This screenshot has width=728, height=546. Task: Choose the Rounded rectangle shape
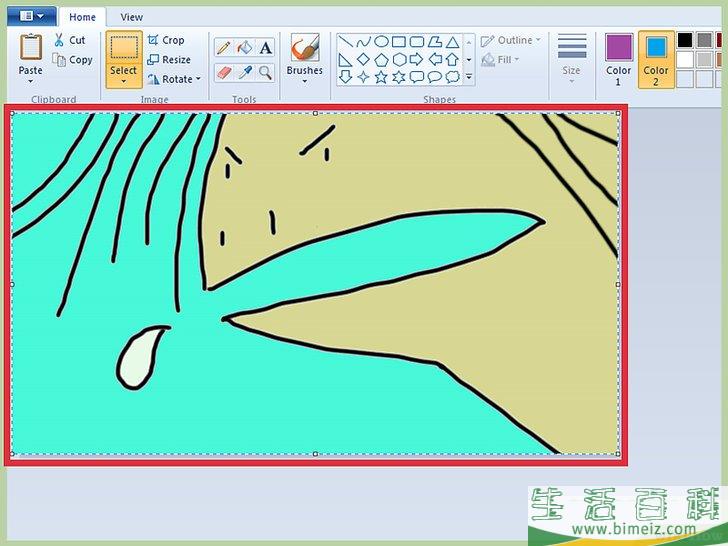pos(416,42)
